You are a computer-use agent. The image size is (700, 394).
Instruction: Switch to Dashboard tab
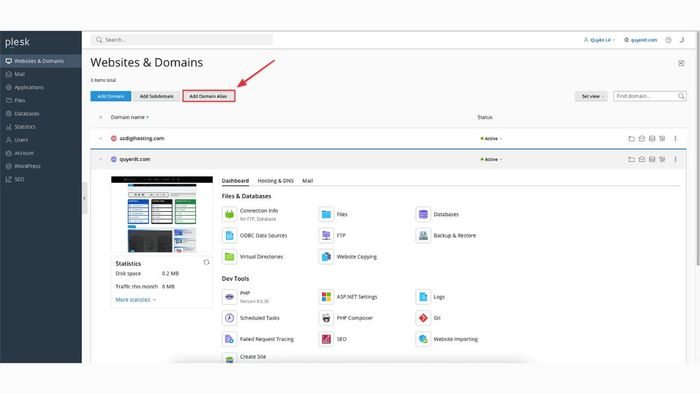pyautogui.click(x=235, y=181)
